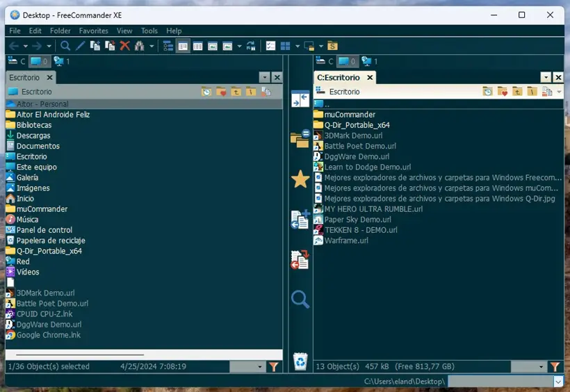This screenshot has height=392, width=570.
Task: Toggle the folder tree view icon
Action: pos(168,46)
